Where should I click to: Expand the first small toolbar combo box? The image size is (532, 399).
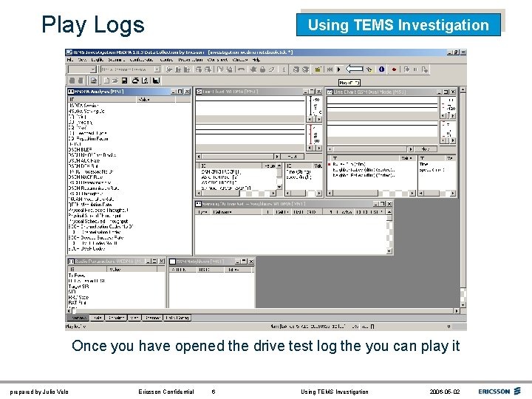[93, 69]
